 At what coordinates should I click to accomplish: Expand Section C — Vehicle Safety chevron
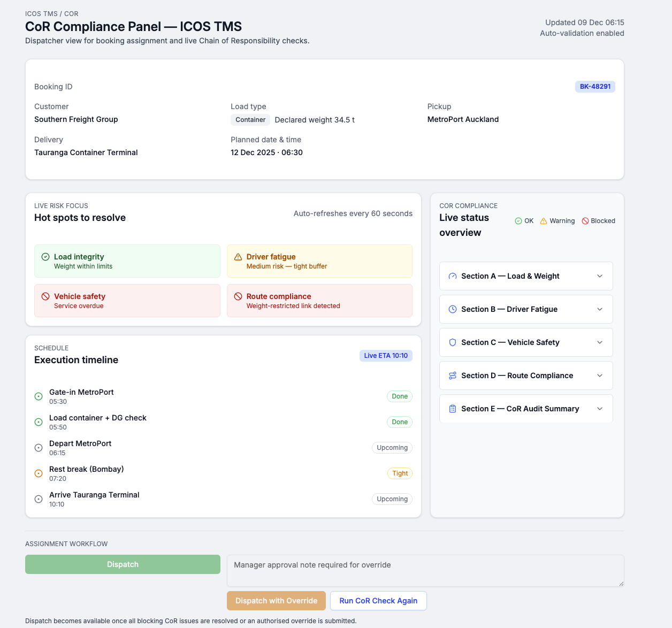[600, 343]
